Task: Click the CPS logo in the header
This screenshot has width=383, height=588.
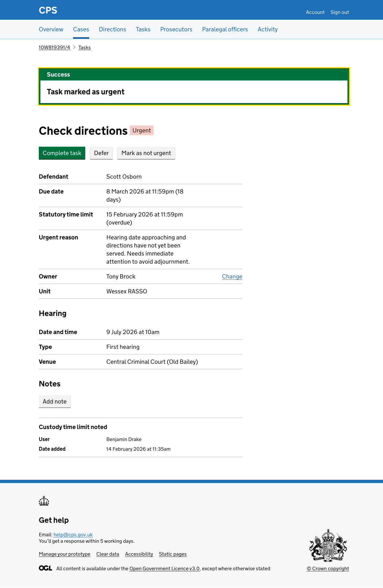Action: coord(48,10)
